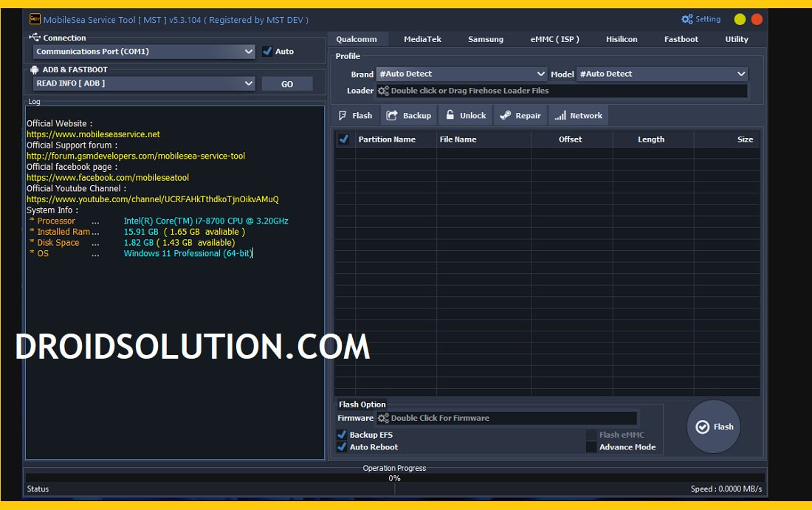Click the checkmark icon in round Flash button
Image resolution: width=812 pixels, height=510 pixels.
(702, 427)
